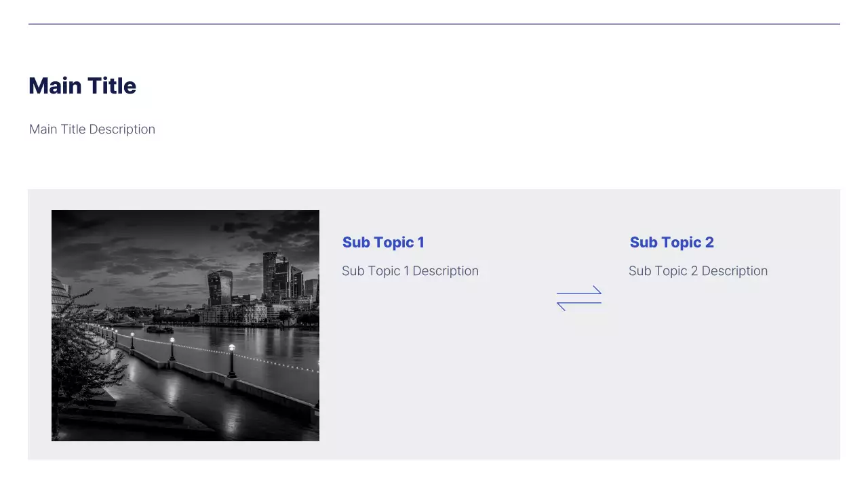This screenshot has height=488, width=868.
Task: Click the bidirectional swap arrows icon
Action: [x=579, y=298]
